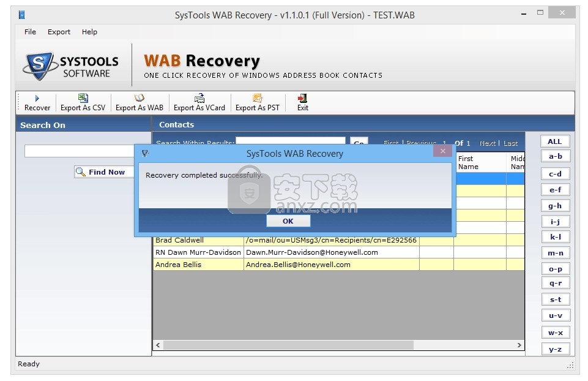This screenshot has width=588, height=381.
Task: Maximize the WAB Recovery window
Action: 540,13
